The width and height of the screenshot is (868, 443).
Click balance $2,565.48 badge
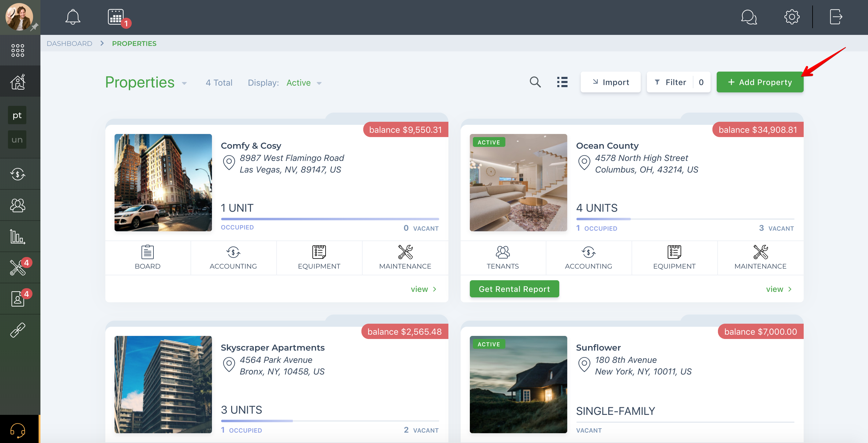tap(404, 332)
